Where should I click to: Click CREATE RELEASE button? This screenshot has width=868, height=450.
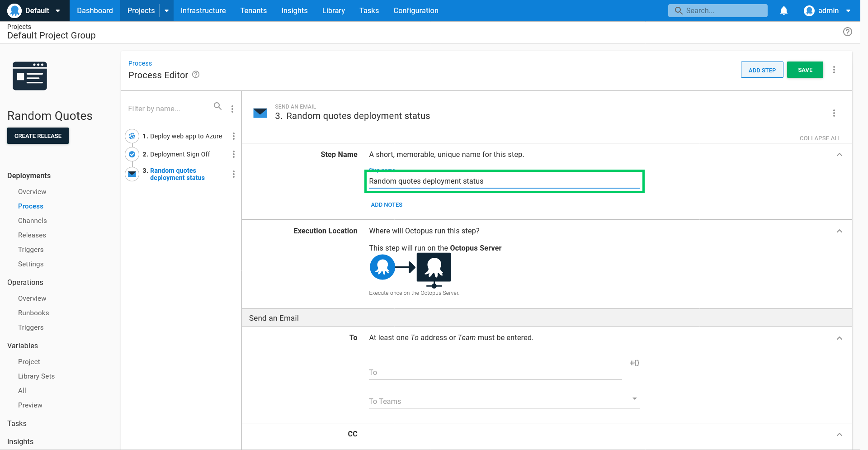pyautogui.click(x=38, y=136)
